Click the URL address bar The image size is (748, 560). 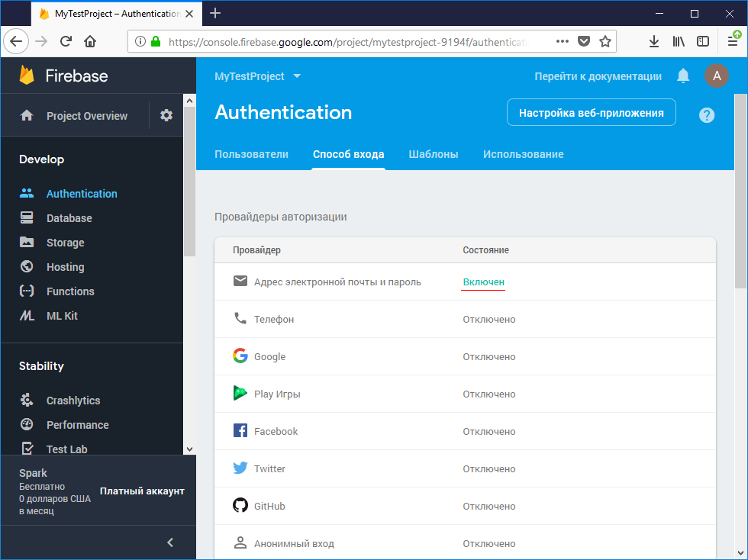click(347, 42)
